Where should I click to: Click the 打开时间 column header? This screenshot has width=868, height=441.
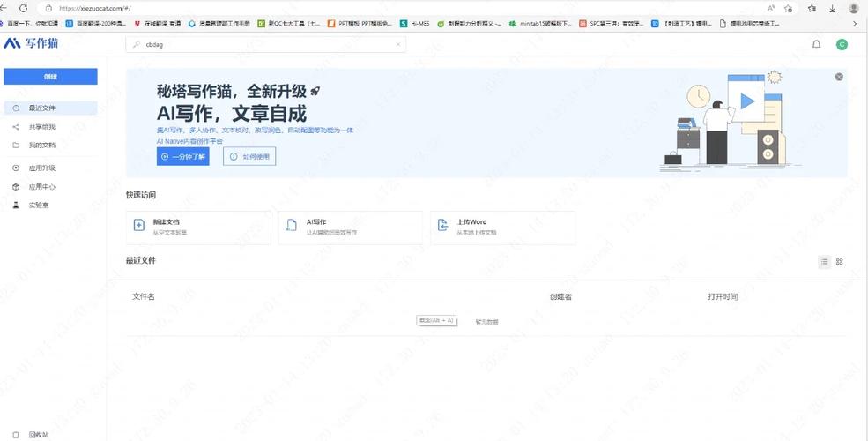coord(723,297)
